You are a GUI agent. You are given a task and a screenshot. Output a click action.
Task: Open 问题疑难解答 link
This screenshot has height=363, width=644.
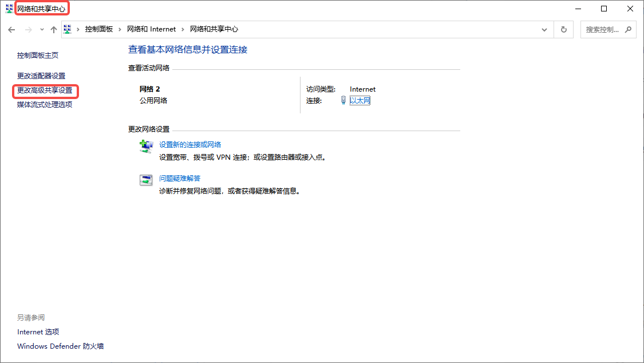[180, 178]
